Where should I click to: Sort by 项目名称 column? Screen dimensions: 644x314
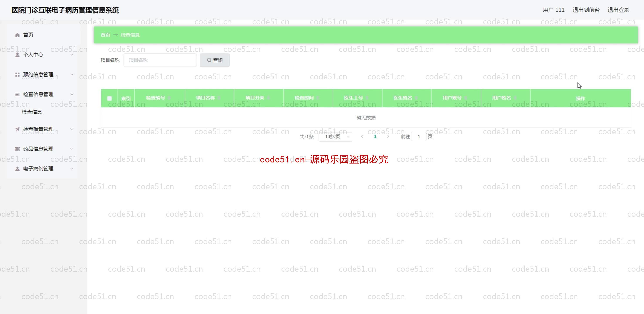click(219, 98)
